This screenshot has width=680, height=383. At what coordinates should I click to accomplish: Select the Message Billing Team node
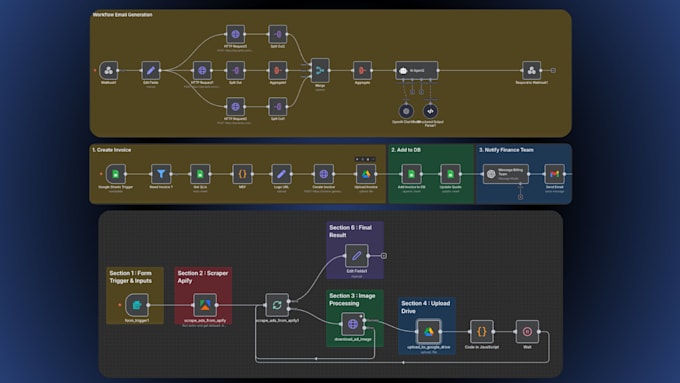coord(506,174)
